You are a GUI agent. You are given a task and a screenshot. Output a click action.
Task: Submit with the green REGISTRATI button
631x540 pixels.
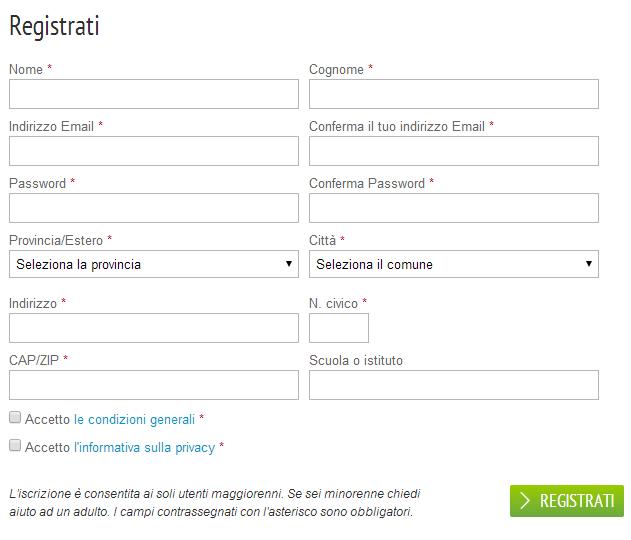point(567,501)
